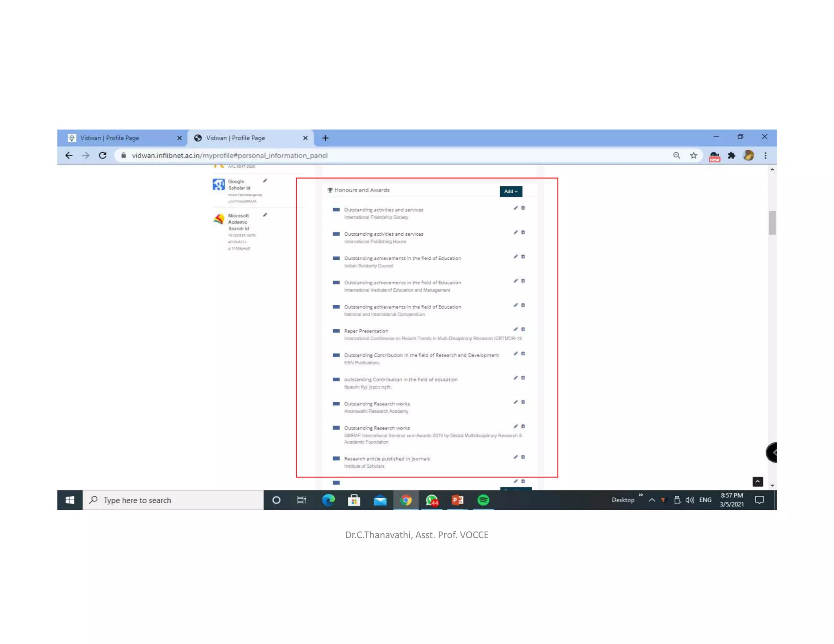
Task: Click the vertical scrollbar thumb
Action: click(x=772, y=223)
